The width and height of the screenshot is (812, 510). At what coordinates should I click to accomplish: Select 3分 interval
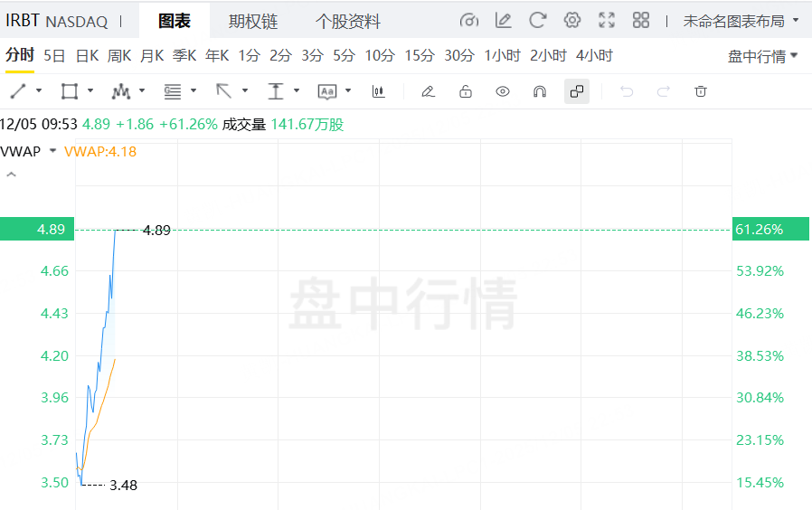click(312, 55)
